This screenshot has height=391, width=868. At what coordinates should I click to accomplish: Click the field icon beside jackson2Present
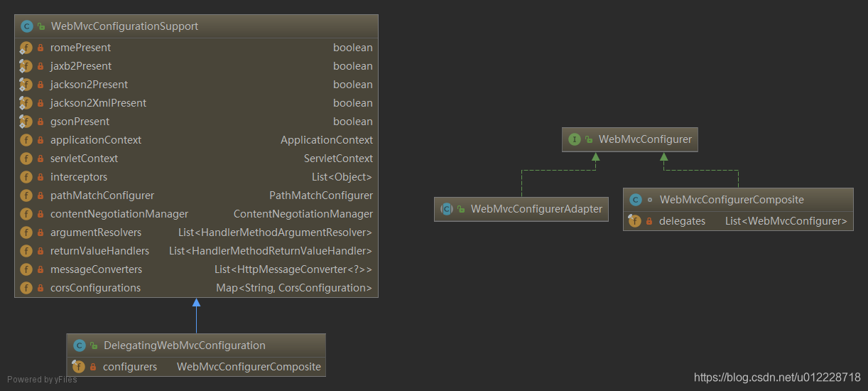tap(26, 85)
